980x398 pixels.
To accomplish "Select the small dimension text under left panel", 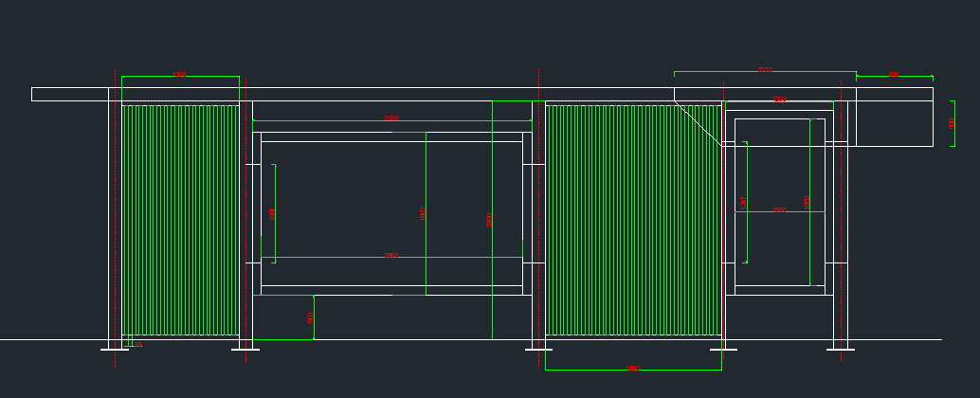I will click(138, 344).
